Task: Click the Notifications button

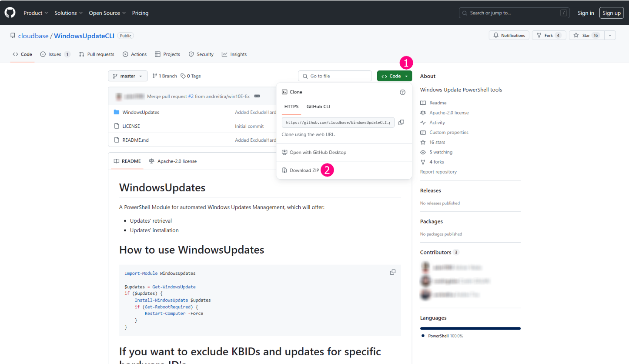Action: [x=509, y=36]
